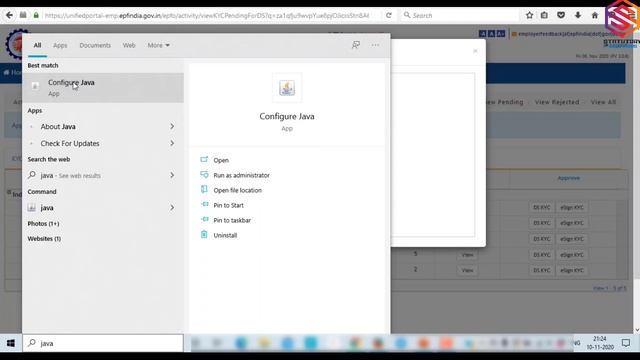Click Open action for Configure Java
Screen dimensions: 640x360
click(x=221, y=160)
